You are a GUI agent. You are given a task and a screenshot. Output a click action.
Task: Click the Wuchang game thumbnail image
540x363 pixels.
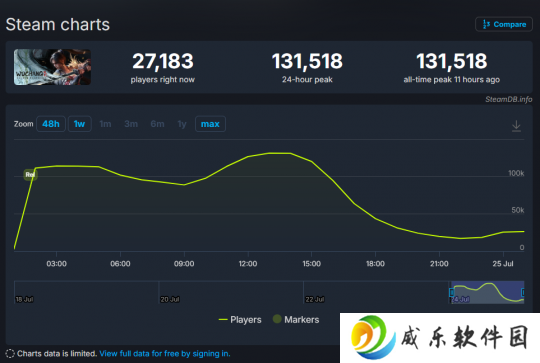tap(52, 67)
